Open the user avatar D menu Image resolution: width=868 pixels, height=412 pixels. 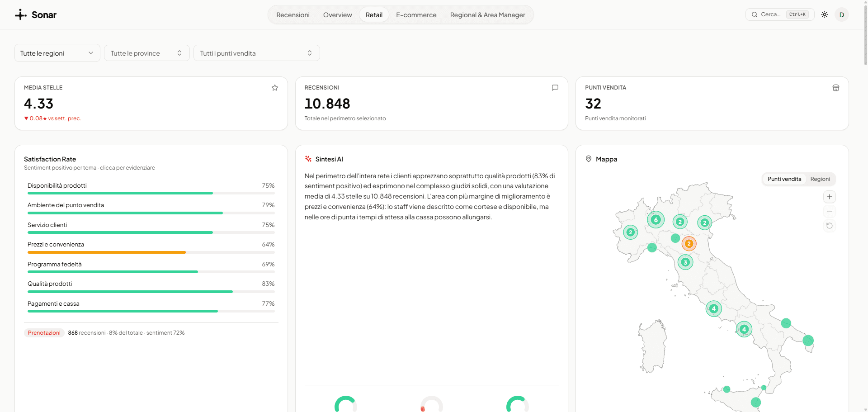coord(842,14)
